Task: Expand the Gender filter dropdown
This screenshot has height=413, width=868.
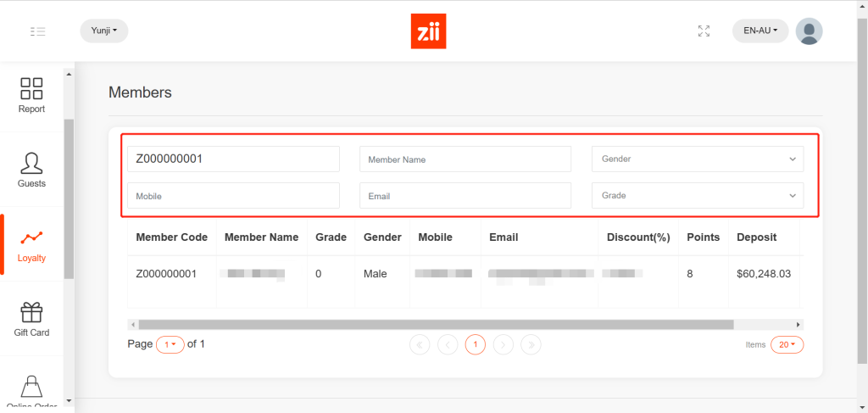Action: click(697, 159)
